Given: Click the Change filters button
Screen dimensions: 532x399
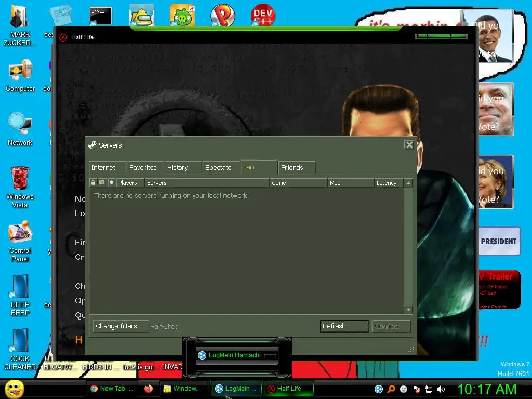Looking at the screenshot, I should point(121,326).
